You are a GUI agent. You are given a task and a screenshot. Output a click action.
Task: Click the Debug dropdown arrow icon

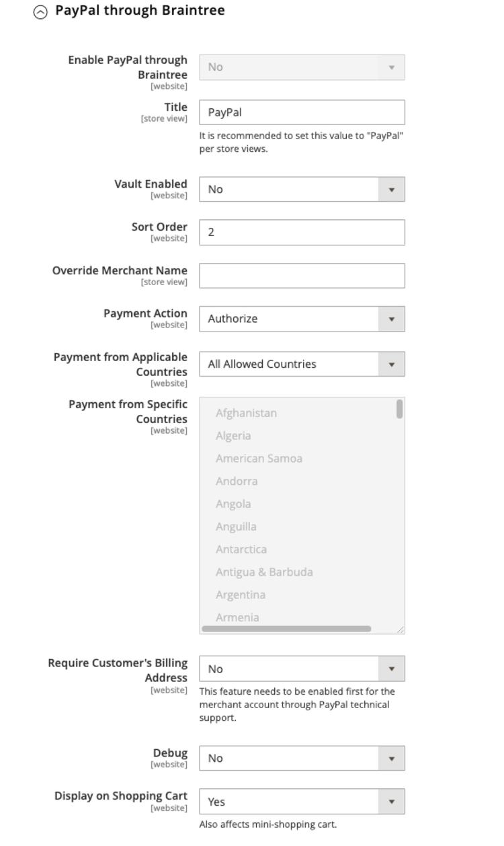tap(390, 758)
